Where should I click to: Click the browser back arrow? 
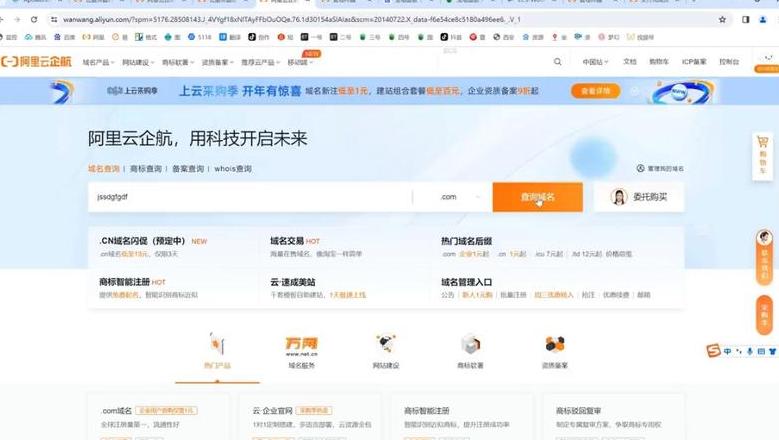point(2,19)
